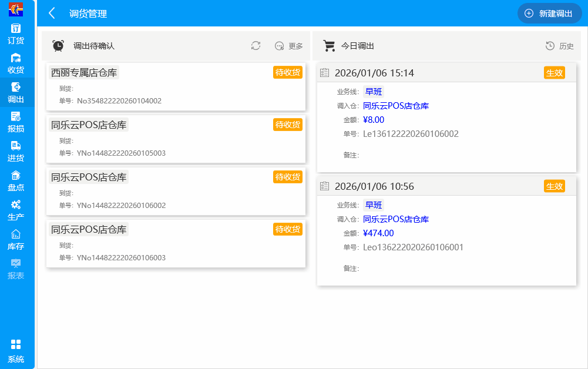Screen dimensions: 588x369
Task: Click 同乐云POS店仓库 link in 15:14 record
Action: [396, 106]
